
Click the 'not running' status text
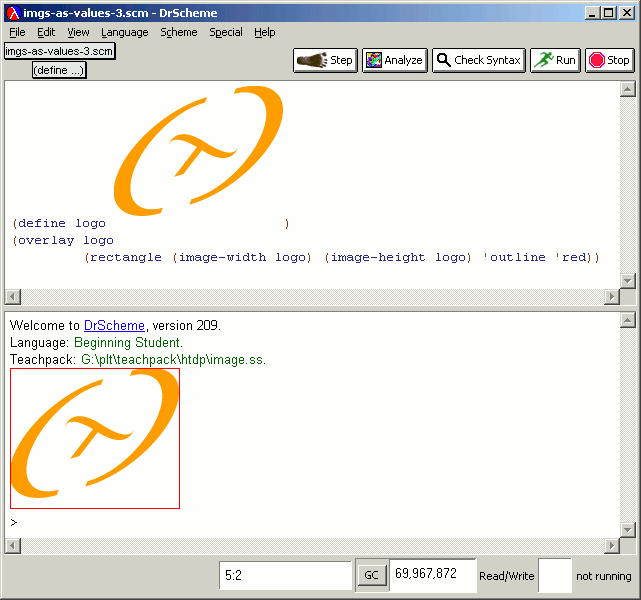click(x=604, y=576)
